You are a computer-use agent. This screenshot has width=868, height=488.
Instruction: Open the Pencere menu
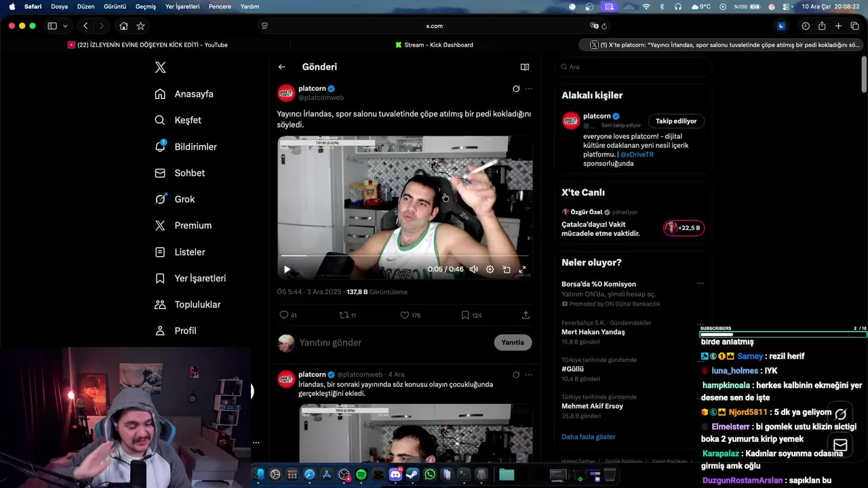pyautogui.click(x=220, y=6)
